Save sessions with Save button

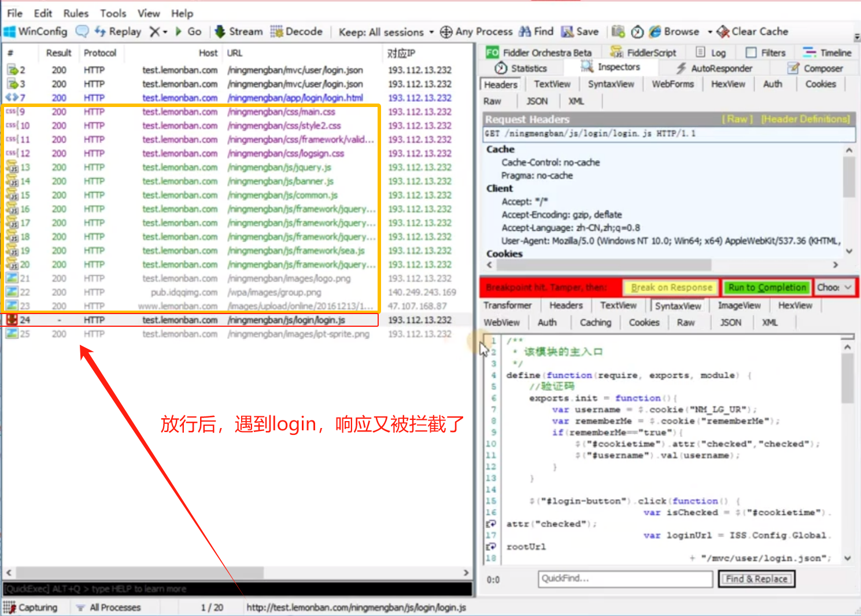pyautogui.click(x=581, y=31)
